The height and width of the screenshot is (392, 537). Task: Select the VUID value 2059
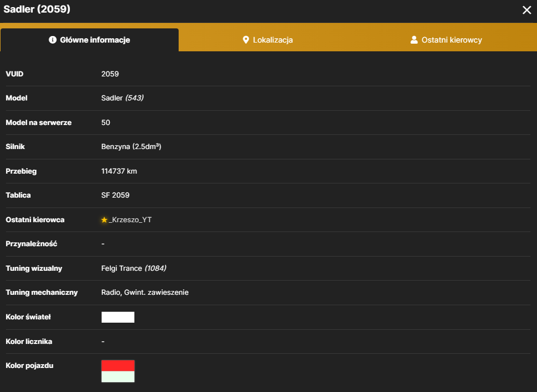(110, 74)
